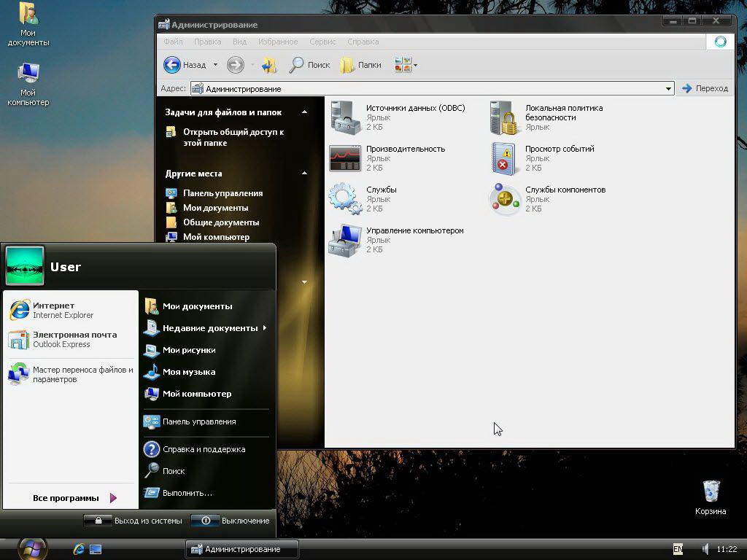Click the Go (Переход) button
Viewport: 747px width, 560px height.
pyautogui.click(x=705, y=88)
